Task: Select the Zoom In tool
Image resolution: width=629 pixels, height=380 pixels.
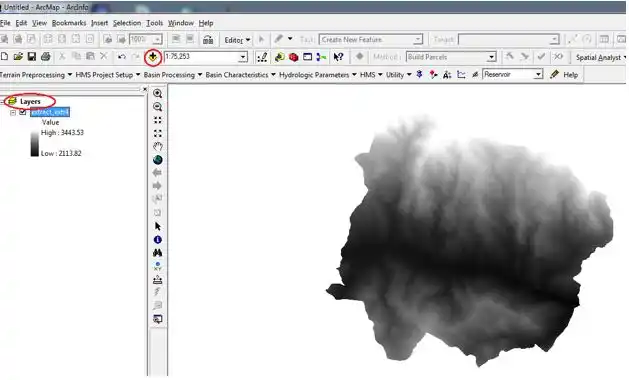Action: [x=158, y=93]
